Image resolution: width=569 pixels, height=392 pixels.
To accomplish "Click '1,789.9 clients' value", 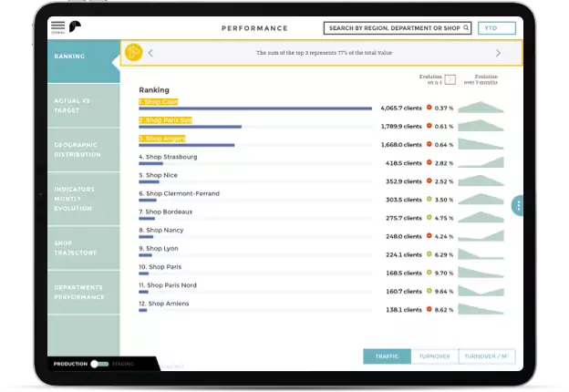I will pyautogui.click(x=401, y=126).
